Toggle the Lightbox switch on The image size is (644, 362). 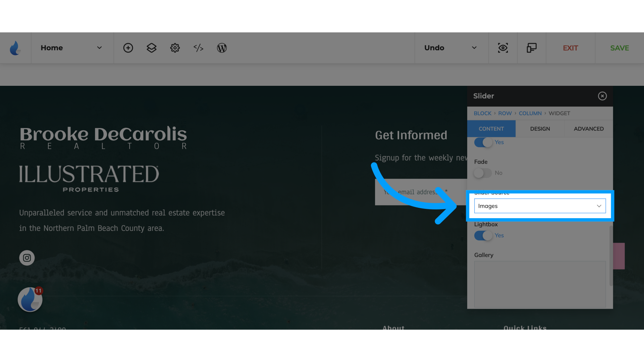[483, 235]
